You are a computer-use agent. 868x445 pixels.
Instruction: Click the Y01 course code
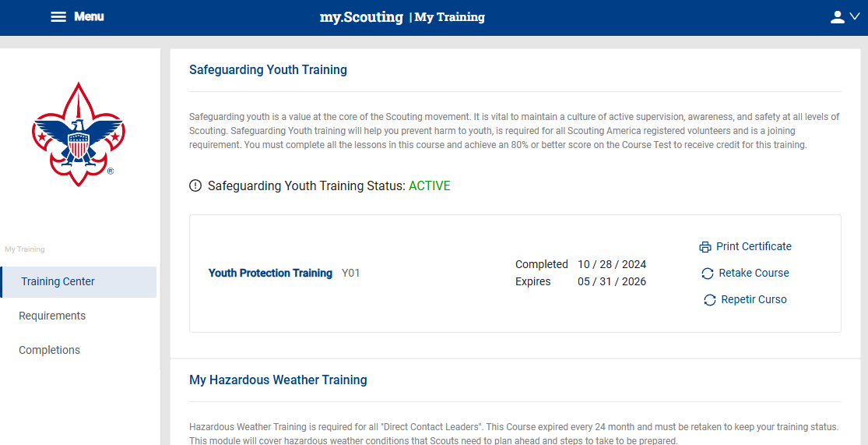pos(351,274)
